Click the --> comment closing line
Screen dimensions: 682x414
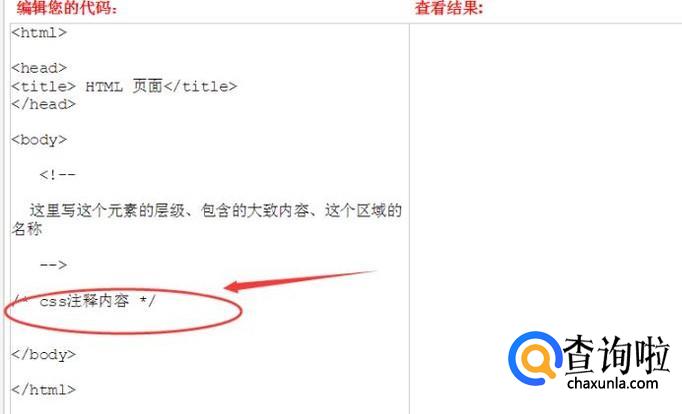[x=53, y=265]
